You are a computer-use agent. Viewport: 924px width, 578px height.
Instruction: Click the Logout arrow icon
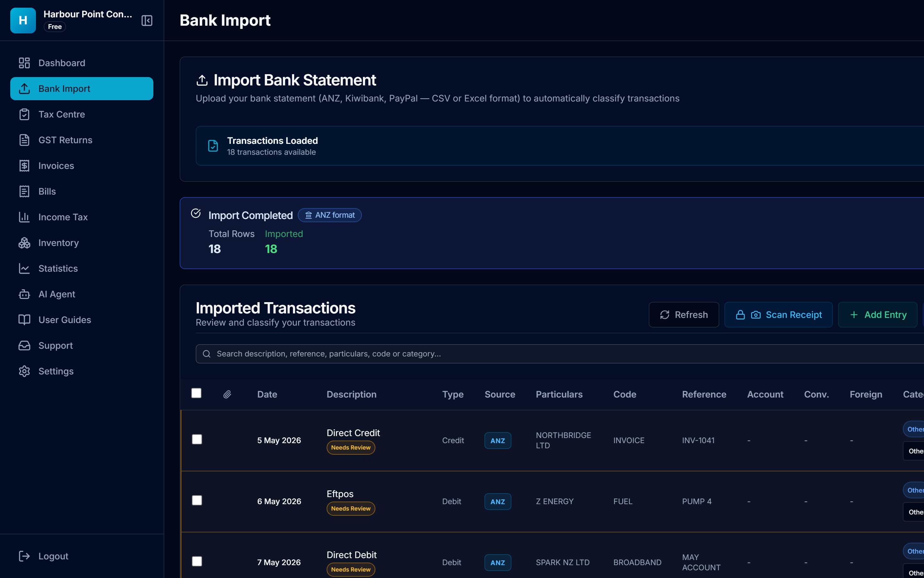tap(24, 556)
